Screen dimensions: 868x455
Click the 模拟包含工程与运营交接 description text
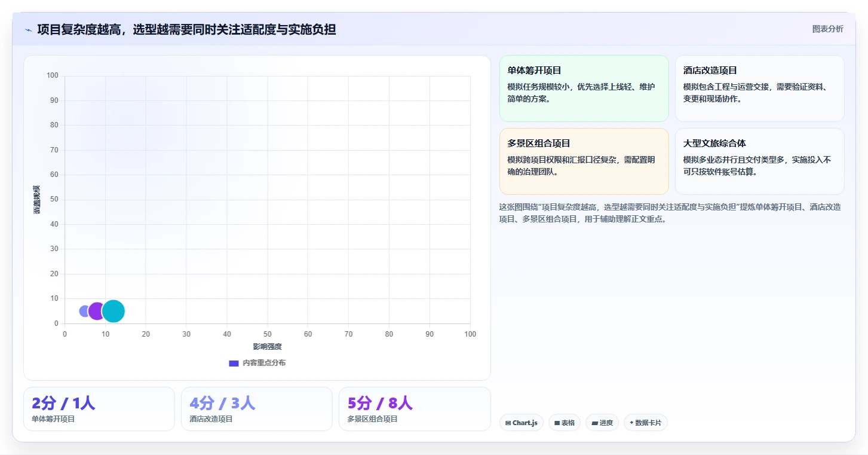pos(756,93)
